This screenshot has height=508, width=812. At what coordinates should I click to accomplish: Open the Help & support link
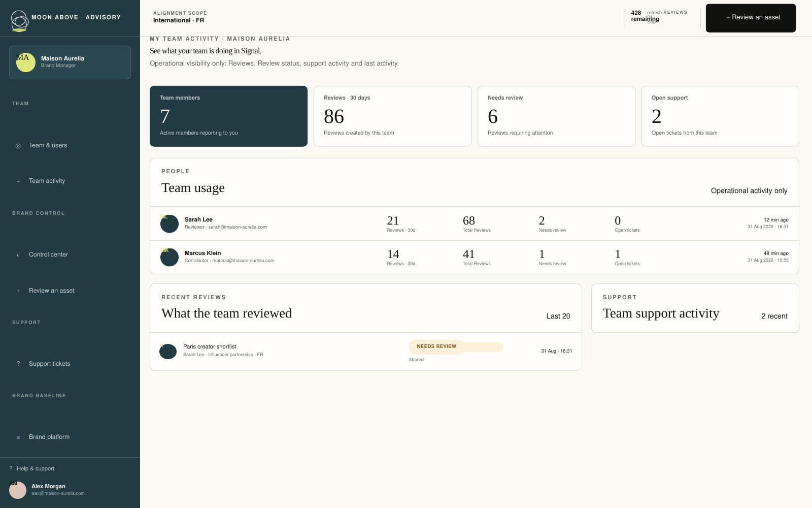click(32, 468)
